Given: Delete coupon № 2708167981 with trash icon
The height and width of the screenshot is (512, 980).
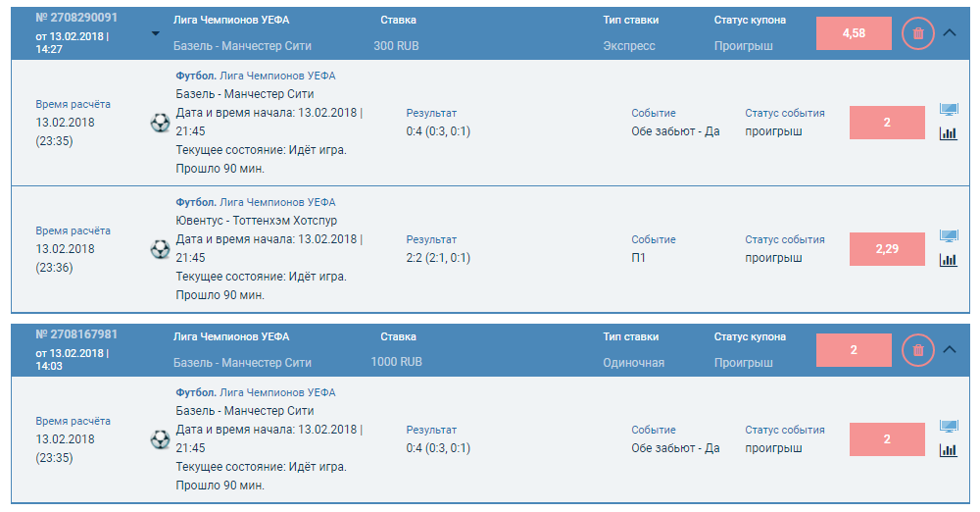Looking at the screenshot, I should point(917,350).
